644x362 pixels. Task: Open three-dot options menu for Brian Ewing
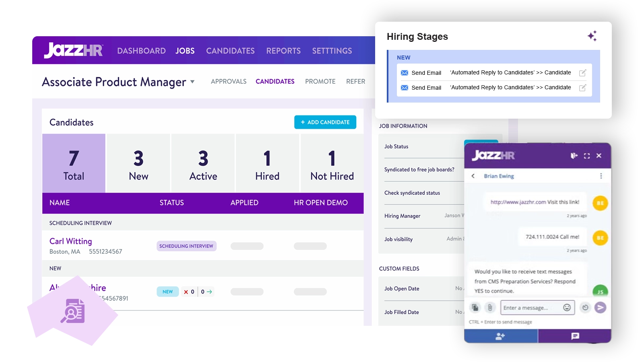pyautogui.click(x=601, y=176)
